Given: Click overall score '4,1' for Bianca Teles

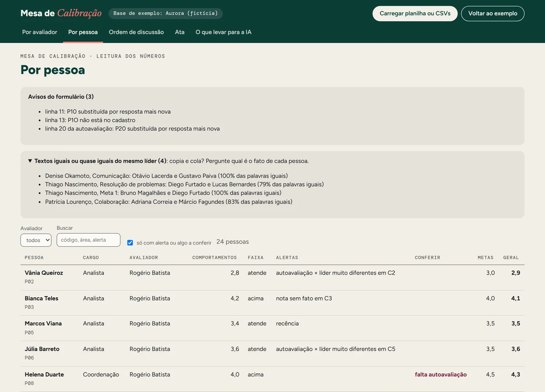Looking at the screenshot, I should tap(515, 299).
